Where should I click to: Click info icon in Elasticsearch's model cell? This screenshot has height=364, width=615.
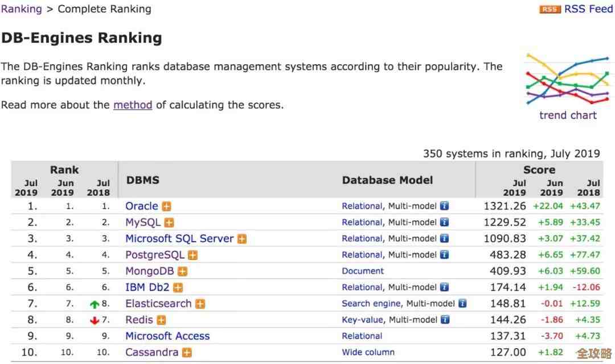tap(462, 304)
